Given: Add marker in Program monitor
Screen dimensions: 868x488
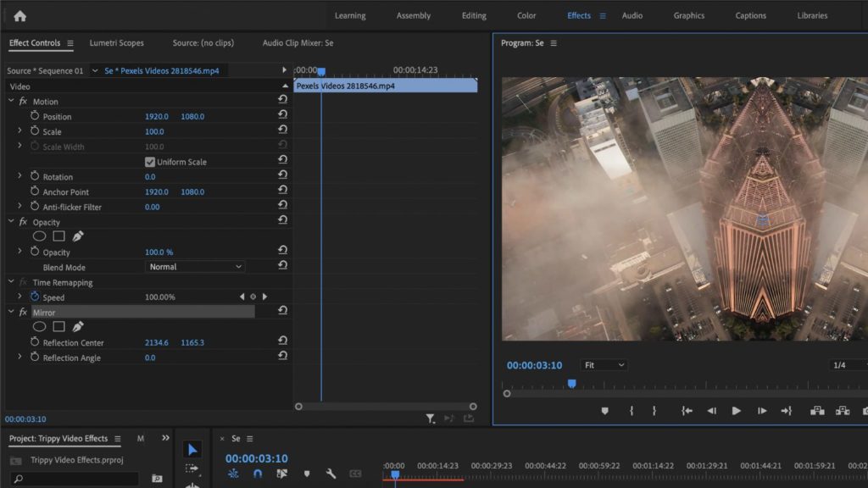Looking at the screenshot, I should [604, 411].
